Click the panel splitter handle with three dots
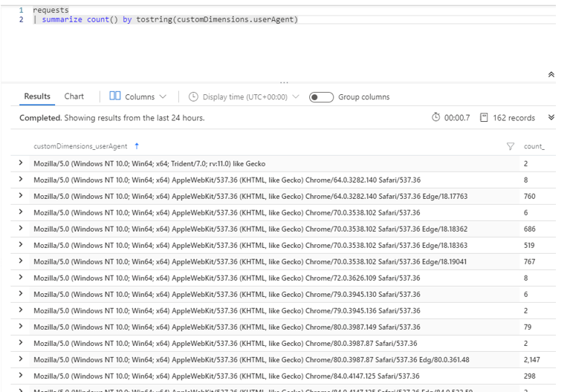 (284, 82)
